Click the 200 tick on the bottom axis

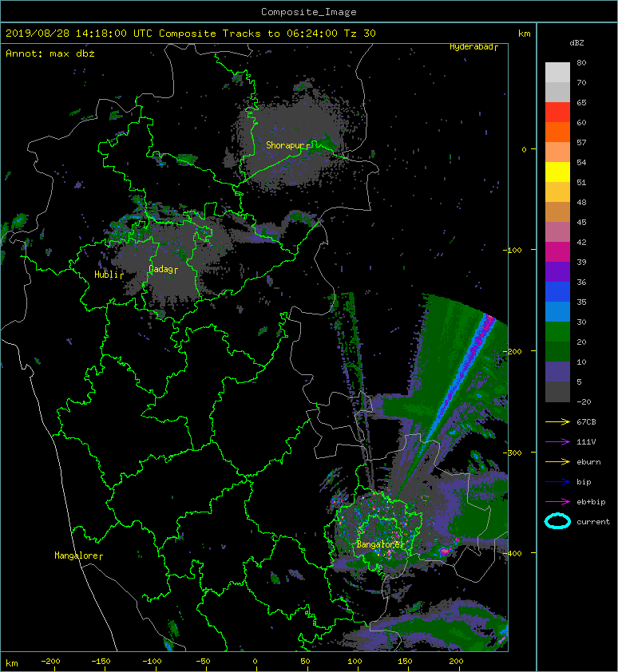coord(456,662)
